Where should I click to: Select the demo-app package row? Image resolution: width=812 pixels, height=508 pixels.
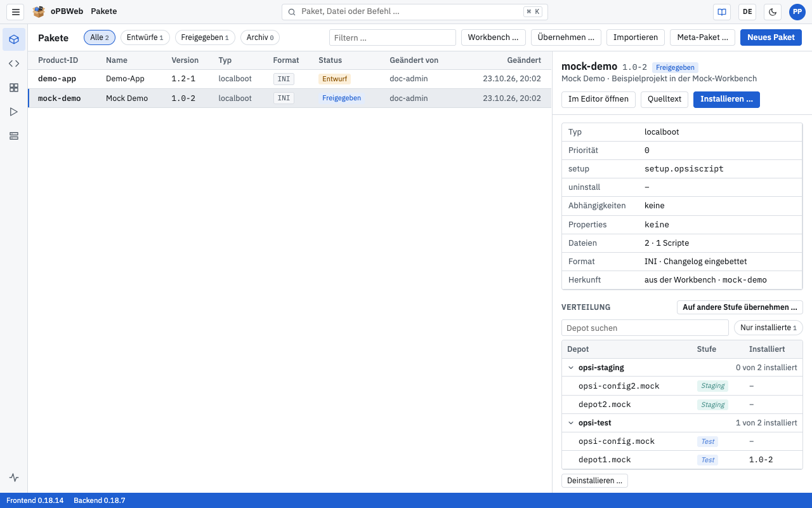(290, 79)
